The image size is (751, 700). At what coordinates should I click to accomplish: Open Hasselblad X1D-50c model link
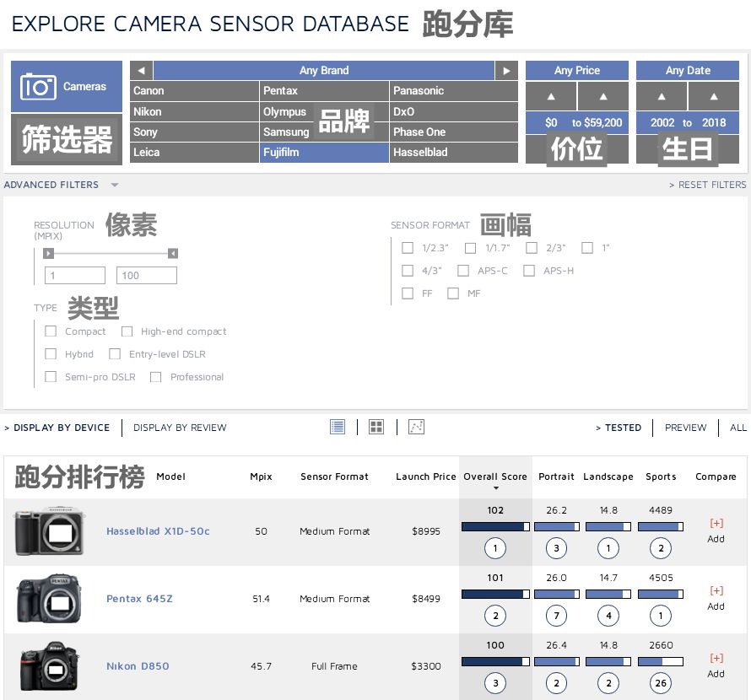click(x=158, y=531)
